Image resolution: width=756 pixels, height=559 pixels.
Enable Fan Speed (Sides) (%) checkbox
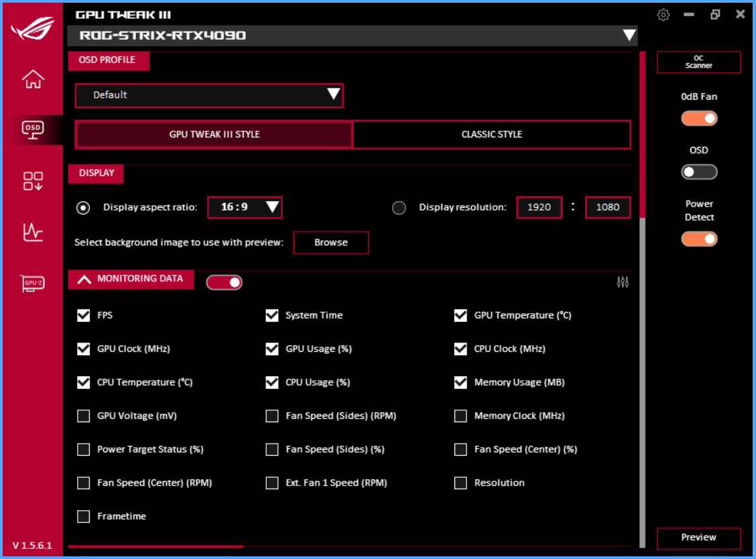click(272, 450)
